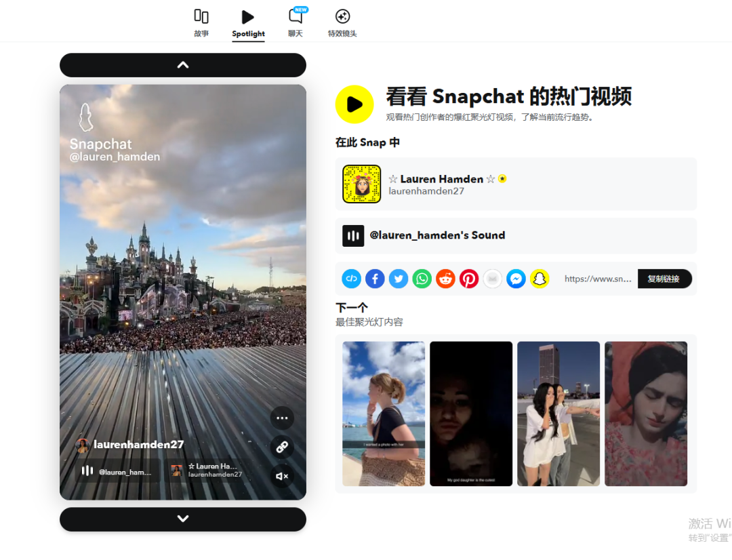Click the 下一个 heading
This screenshot has width=732, height=560.
click(352, 308)
